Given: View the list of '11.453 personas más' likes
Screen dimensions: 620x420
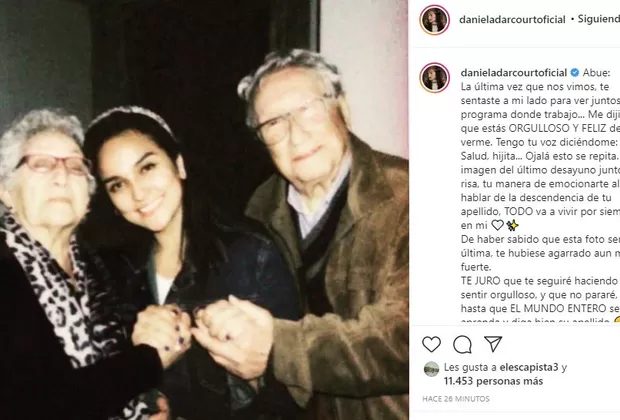Looking at the screenshot, I should [493, 381].
